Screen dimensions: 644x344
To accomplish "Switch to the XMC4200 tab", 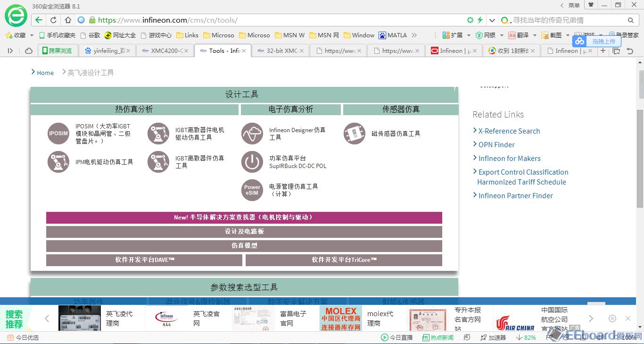I will 165,50.
